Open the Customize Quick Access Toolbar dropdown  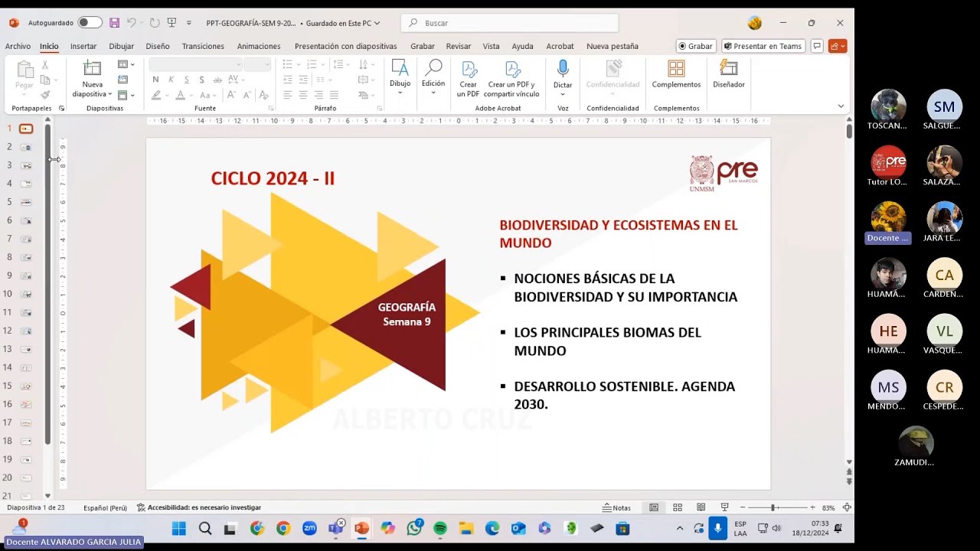[x=189, y=23]
